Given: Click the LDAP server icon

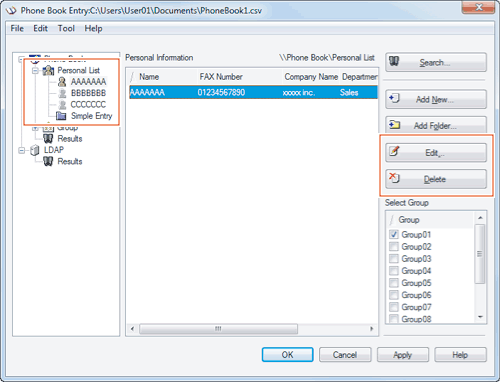Looking at the screenshot, I should click(x=35, y=150).
